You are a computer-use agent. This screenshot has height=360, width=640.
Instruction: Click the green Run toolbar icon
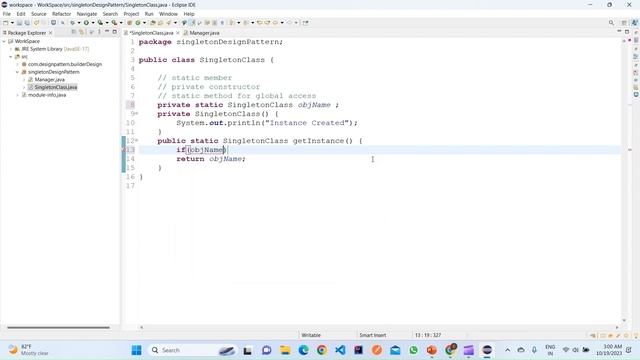(x=86, y=23)
